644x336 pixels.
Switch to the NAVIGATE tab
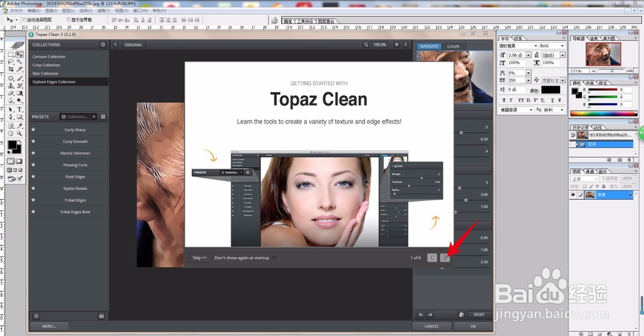pos(429,46)
